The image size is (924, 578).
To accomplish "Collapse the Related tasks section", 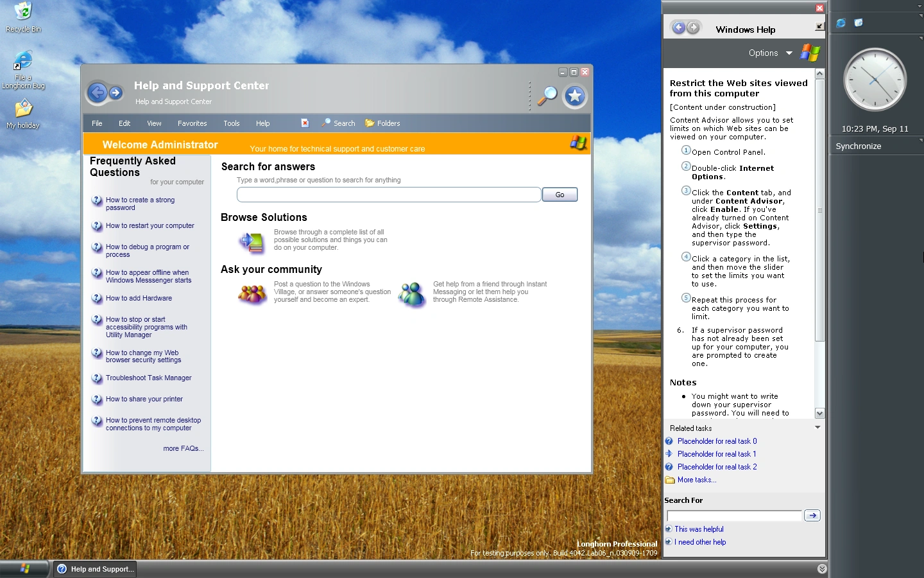I will pyautogui.click(x=817, y=428).
